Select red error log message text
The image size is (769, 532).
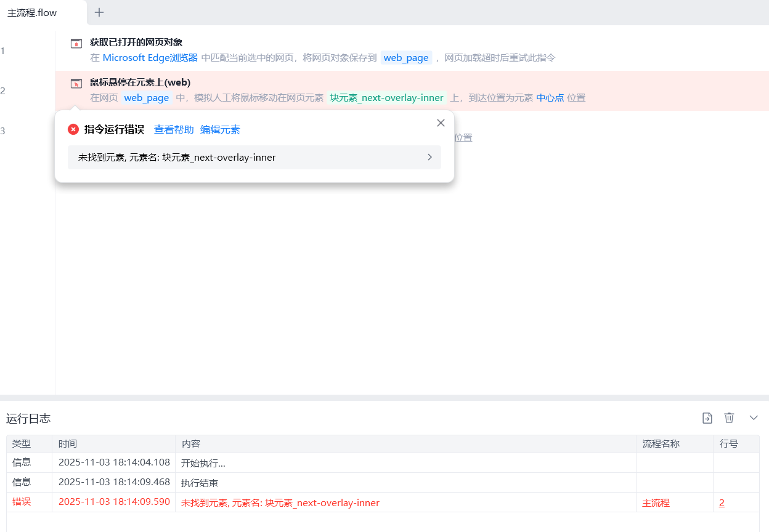[x=280, y=502]
